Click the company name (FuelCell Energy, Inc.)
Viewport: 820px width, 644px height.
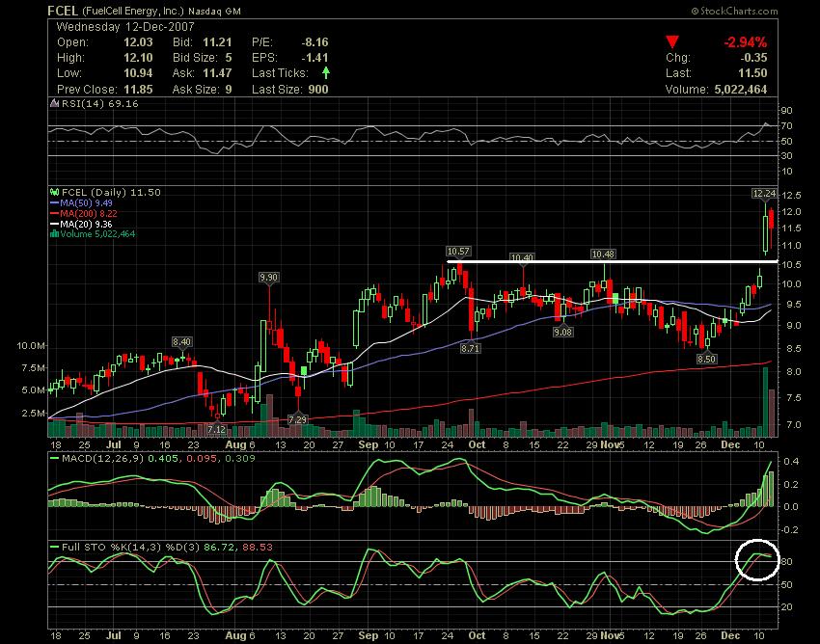(133, 11)
